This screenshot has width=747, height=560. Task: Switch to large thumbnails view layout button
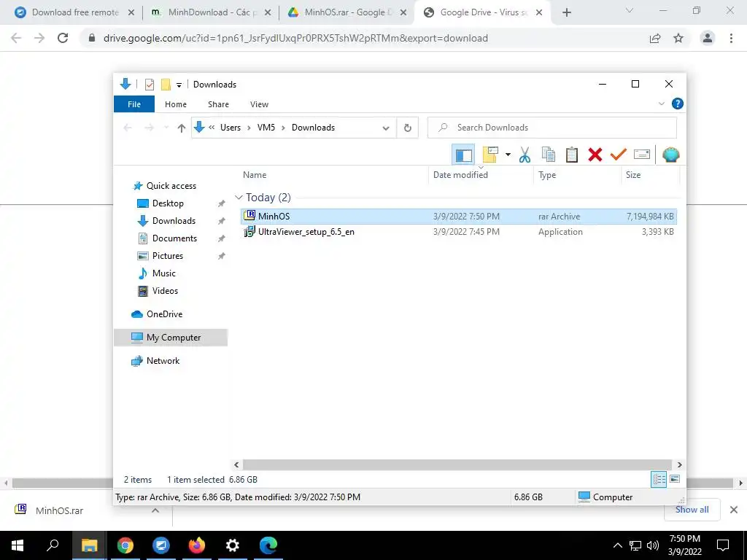[675, 479]
